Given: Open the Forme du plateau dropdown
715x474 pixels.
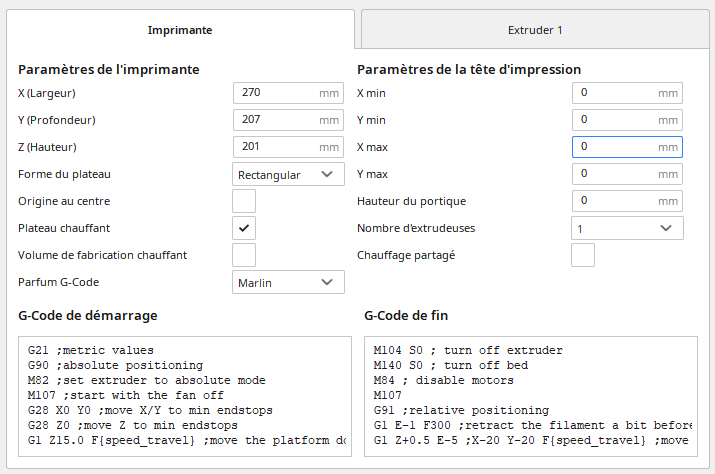Looking at the screenshot, I should point(288,174).
